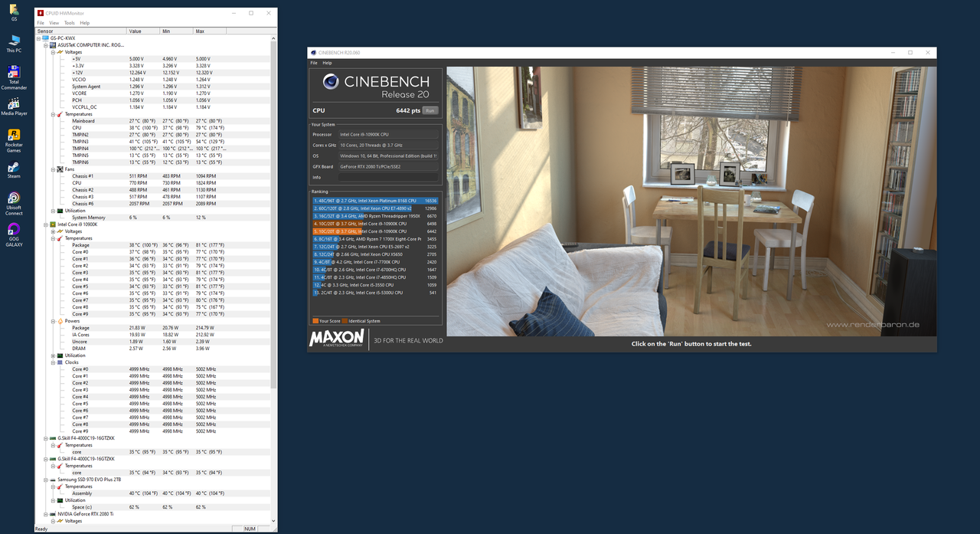Click the Fans group icon in HWMonitor
This screenshot has height=534, width=980.
(x=60, y=169)
